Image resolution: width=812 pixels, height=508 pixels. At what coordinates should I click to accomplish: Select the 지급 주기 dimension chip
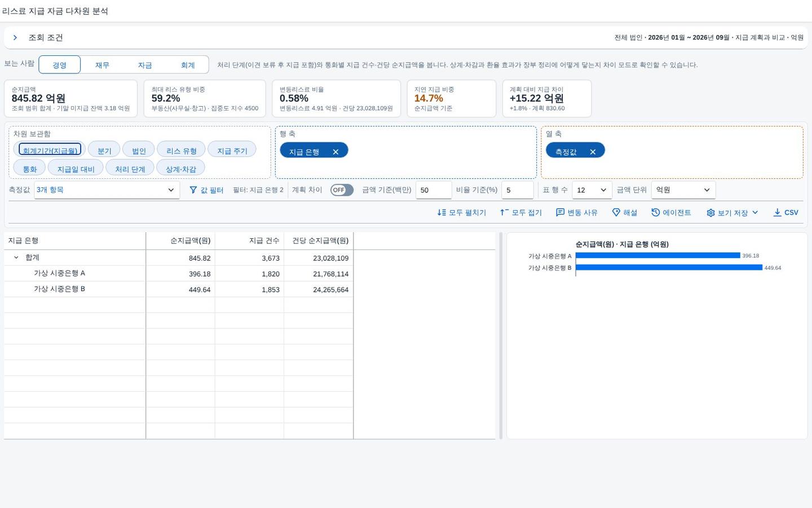click(232, 150)
